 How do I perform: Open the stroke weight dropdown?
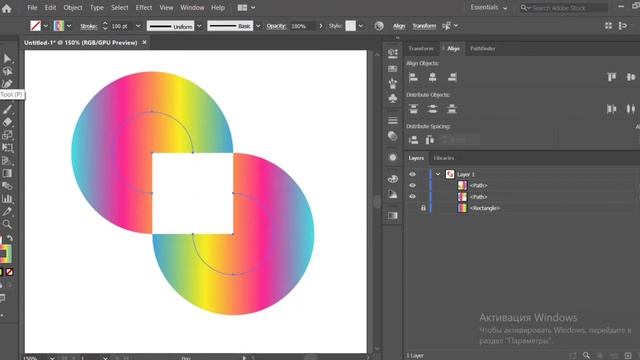(138, 26)
